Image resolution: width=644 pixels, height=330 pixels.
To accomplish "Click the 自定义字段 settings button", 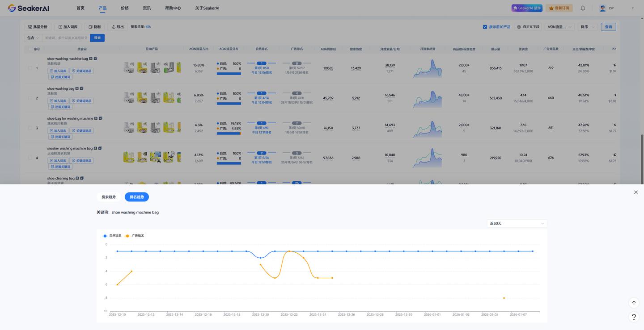I will (528, 27).
